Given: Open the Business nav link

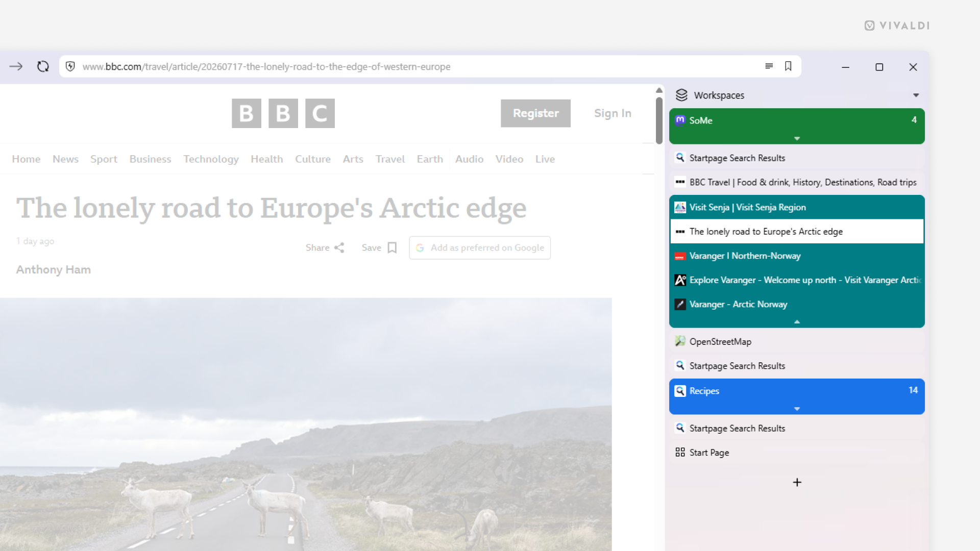Looking at the screenshot, I should pos(150,159).
